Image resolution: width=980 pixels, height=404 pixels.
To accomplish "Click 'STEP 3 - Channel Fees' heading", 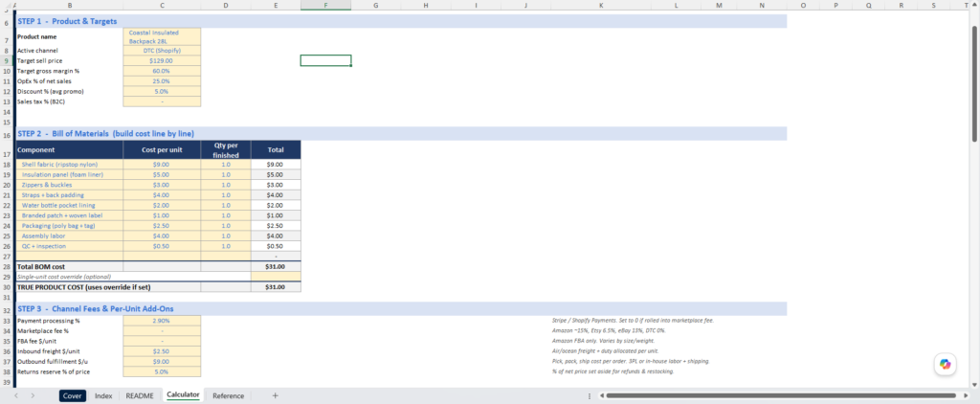I will point(96,308).
